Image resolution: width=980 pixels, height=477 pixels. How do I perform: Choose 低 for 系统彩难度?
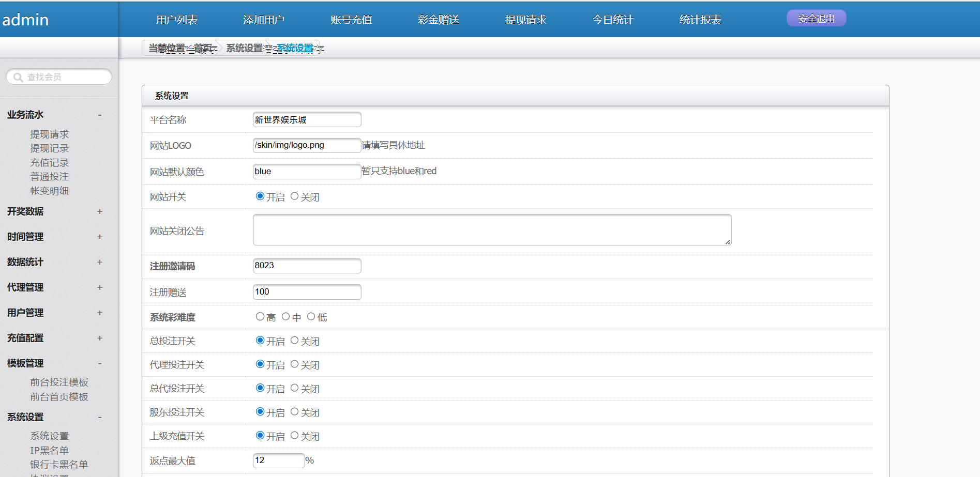pos(311,317)
